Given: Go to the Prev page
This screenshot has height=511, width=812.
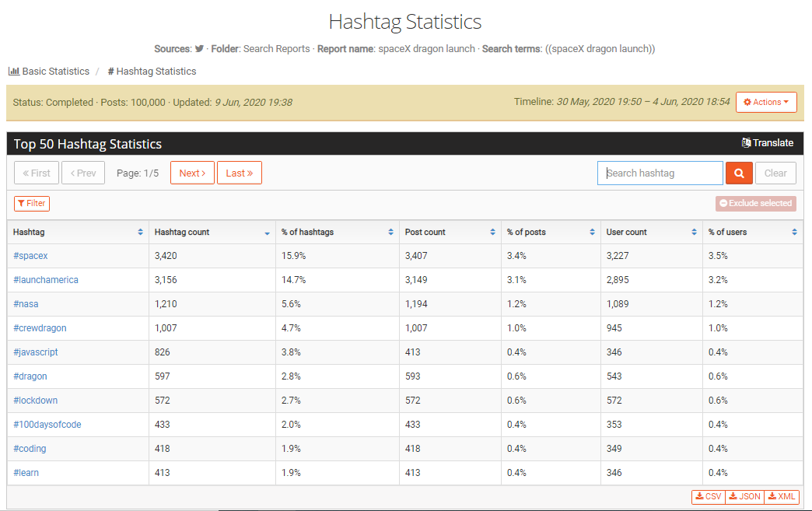Looking at the screenshot, I should point(83,173).
